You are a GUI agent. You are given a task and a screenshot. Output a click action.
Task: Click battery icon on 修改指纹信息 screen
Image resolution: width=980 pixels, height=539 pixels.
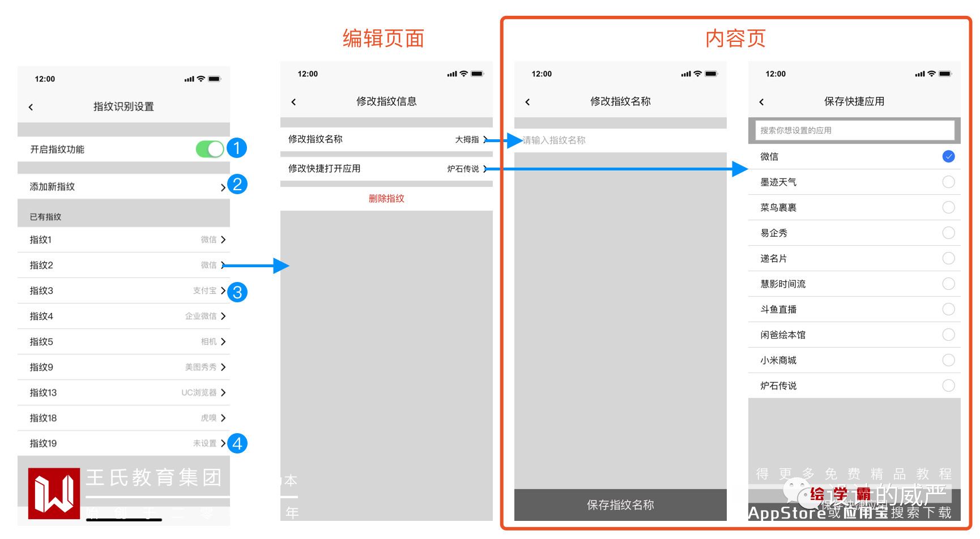click(x=477, y=74)
